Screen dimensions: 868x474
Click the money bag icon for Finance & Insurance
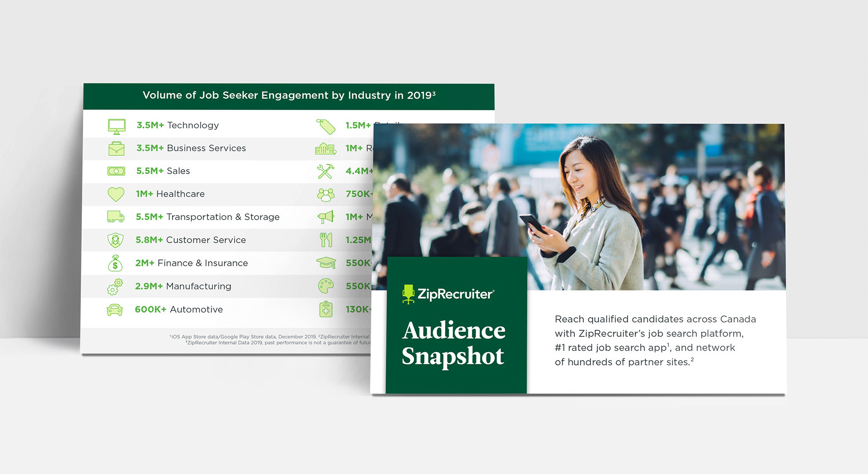(x=115, y=263)
